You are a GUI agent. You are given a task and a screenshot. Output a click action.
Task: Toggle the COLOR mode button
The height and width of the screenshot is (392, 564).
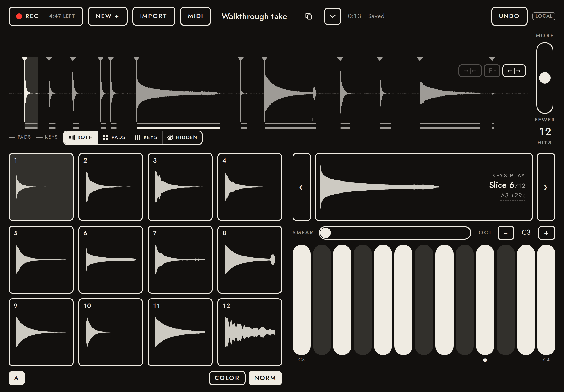(227, 378)
